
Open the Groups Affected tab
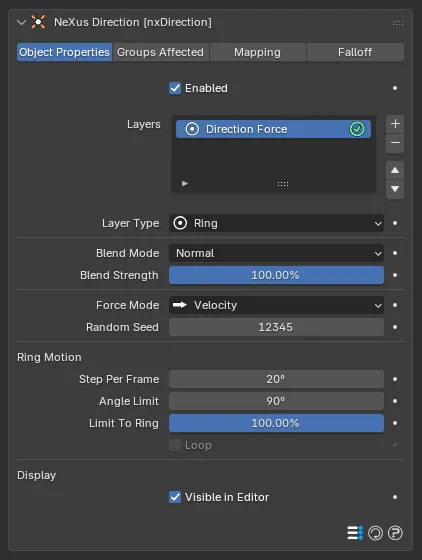pos(160,52)
